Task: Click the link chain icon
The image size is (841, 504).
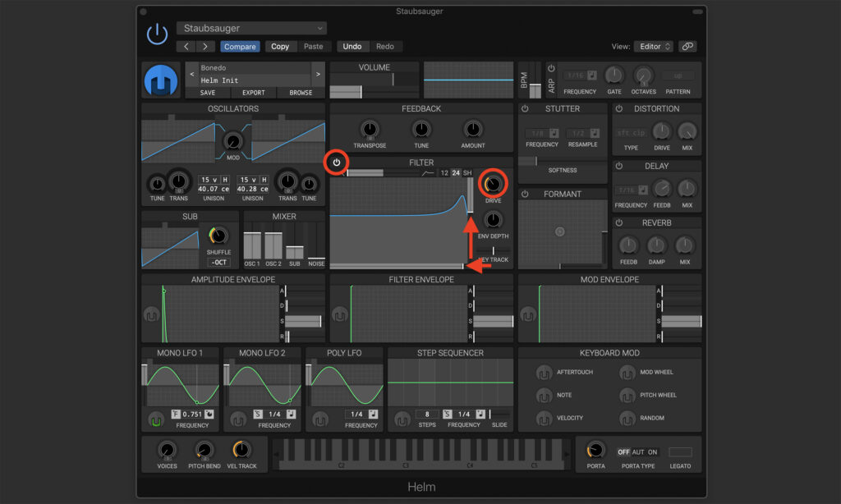Action: tap(687, 47)
